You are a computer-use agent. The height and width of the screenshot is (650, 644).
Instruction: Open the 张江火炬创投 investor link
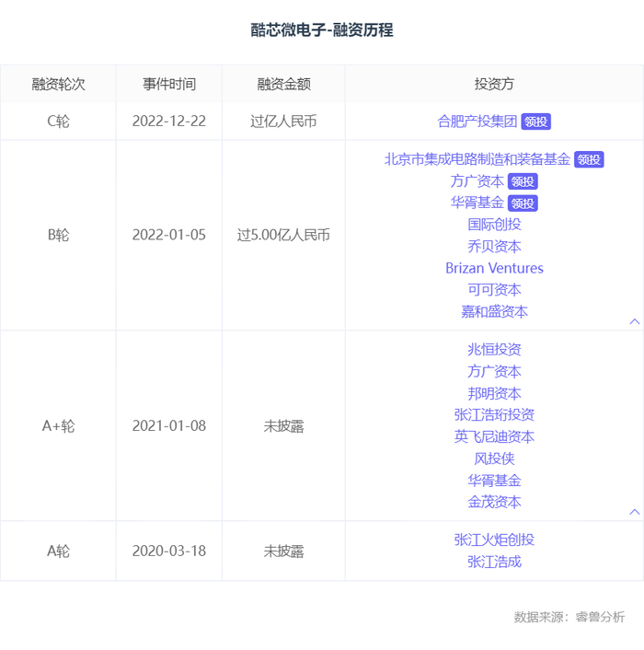494,540
